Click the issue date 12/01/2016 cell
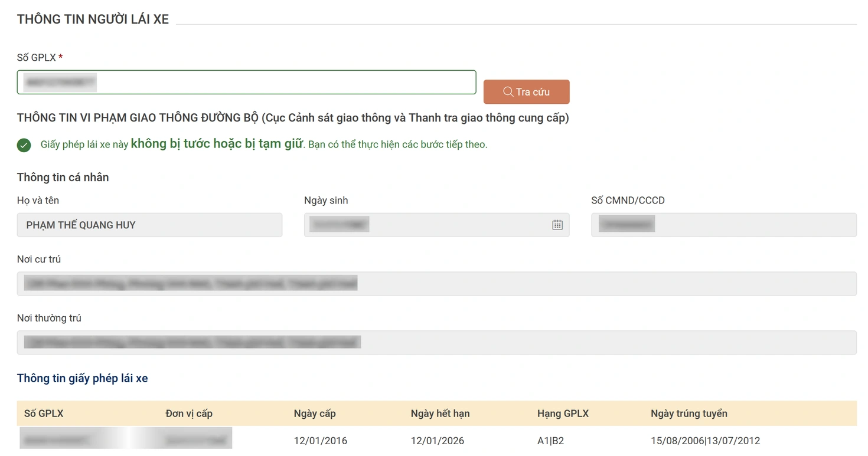This screenshot has width=868, height=456. pos(321,441)
